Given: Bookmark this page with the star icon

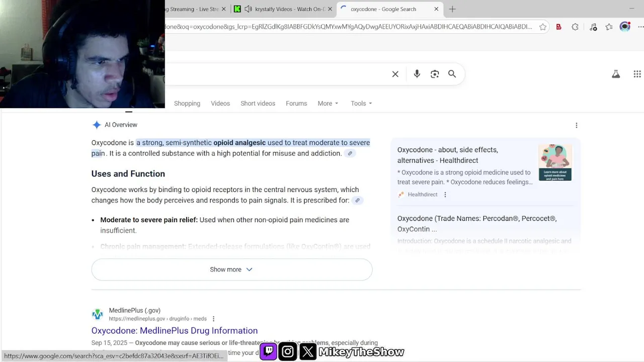Looking at the screenshot, I should coord(543,27).
